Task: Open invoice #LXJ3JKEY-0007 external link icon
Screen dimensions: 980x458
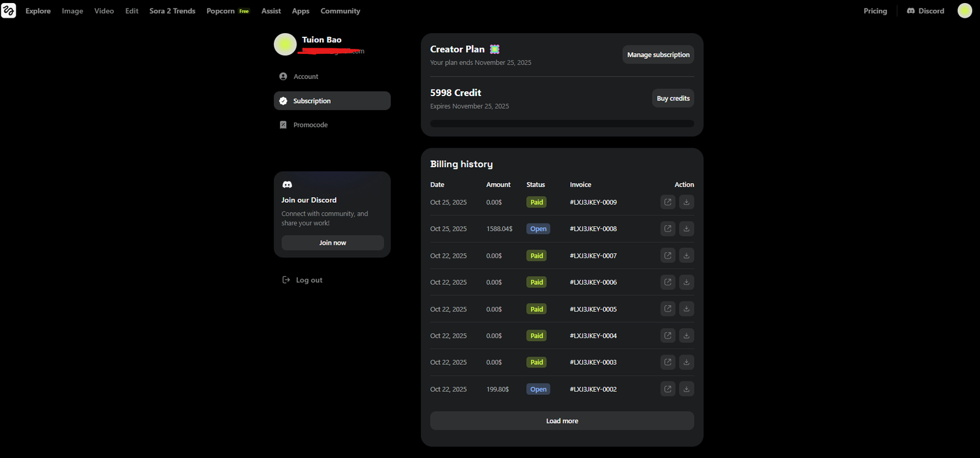Action: [668, 255]
